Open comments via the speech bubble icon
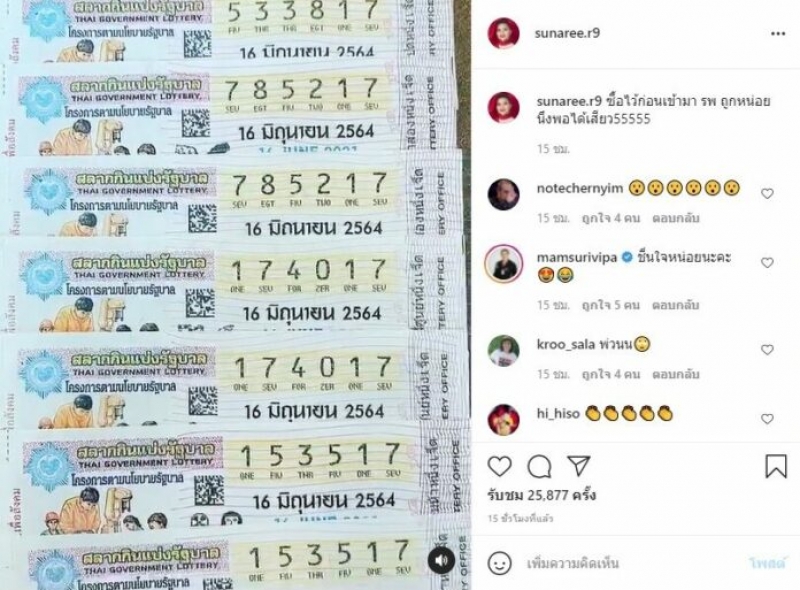 pos(539,466)
